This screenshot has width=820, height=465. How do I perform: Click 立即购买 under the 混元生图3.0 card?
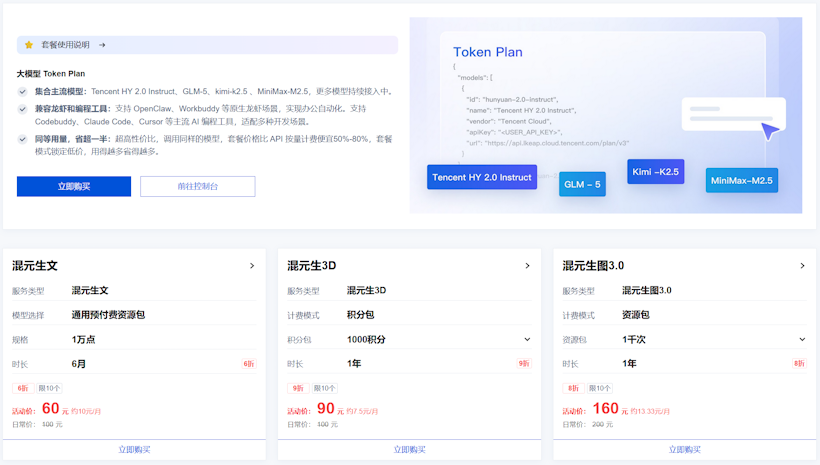pyautogui.click(x=685, y=450)
